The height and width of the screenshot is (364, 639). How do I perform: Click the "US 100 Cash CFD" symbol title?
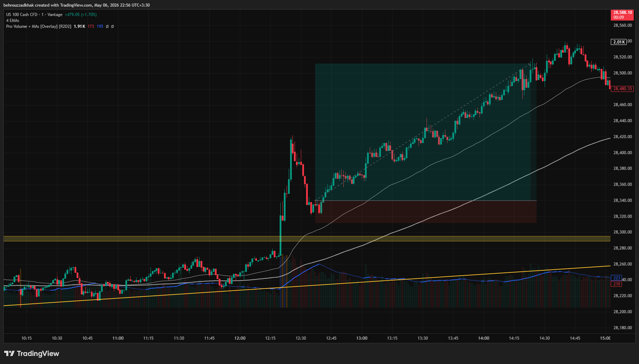(22, 15)
